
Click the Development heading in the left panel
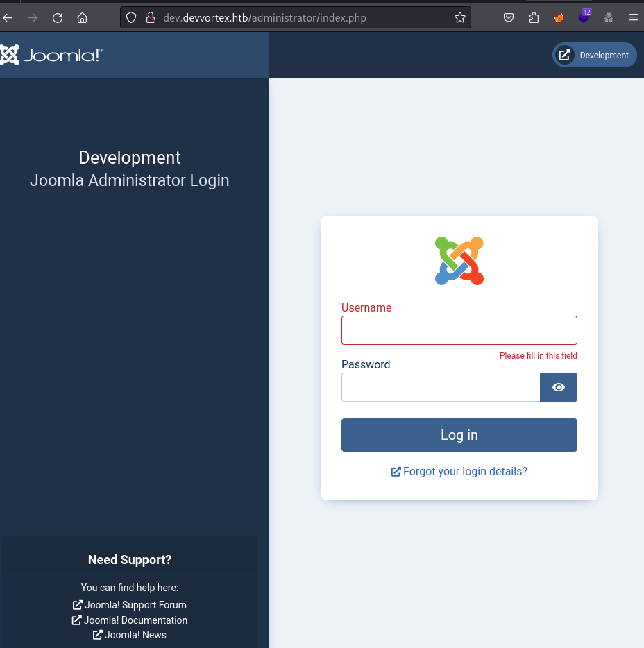pyautogui.click(x=130, y=157)
